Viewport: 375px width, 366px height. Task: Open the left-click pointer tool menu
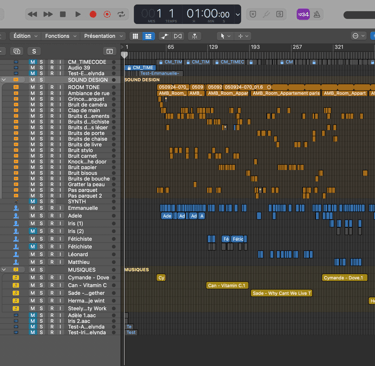tap(225, 36)
